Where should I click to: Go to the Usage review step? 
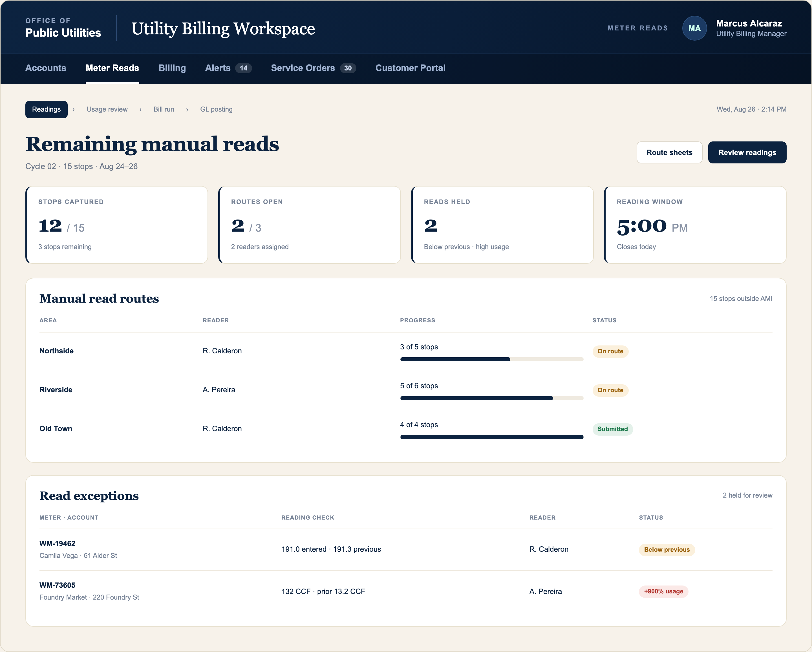point(107,109)
